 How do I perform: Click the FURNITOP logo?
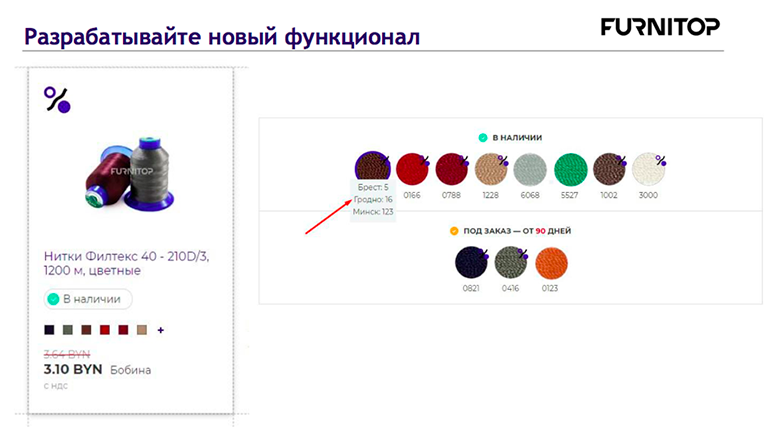click(660, 27)
